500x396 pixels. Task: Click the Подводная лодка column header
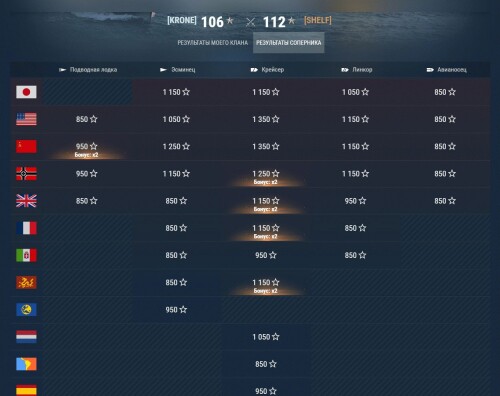coord(88,70)
